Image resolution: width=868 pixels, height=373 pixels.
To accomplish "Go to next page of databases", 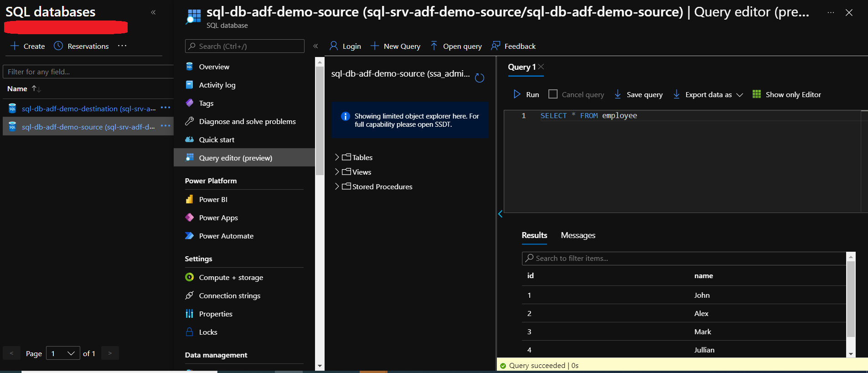I will pos(110,353).
